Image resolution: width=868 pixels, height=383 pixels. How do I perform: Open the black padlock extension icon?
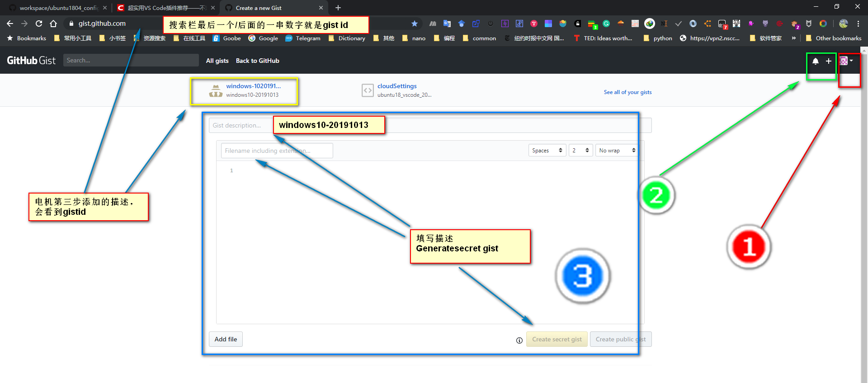[577, 24]
